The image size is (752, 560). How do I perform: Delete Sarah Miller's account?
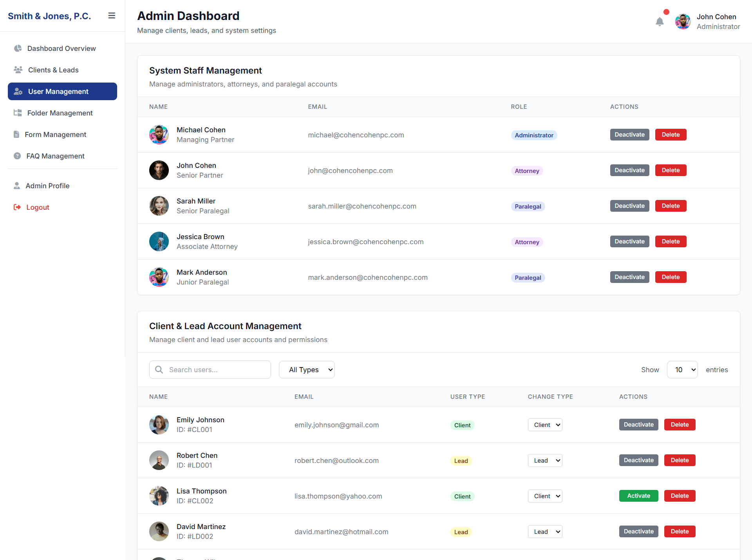tap(671, 206)
